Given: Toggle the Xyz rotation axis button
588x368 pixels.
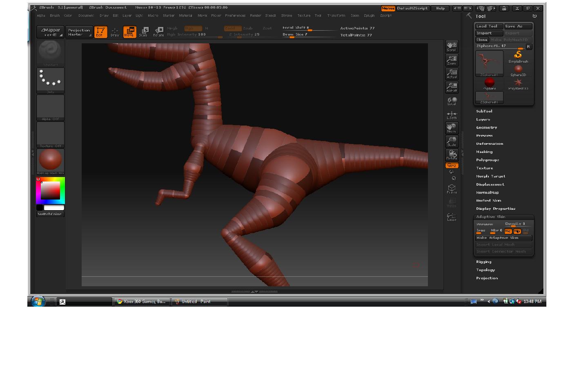Looking at the screenshot, I should [x=452, y=166].
